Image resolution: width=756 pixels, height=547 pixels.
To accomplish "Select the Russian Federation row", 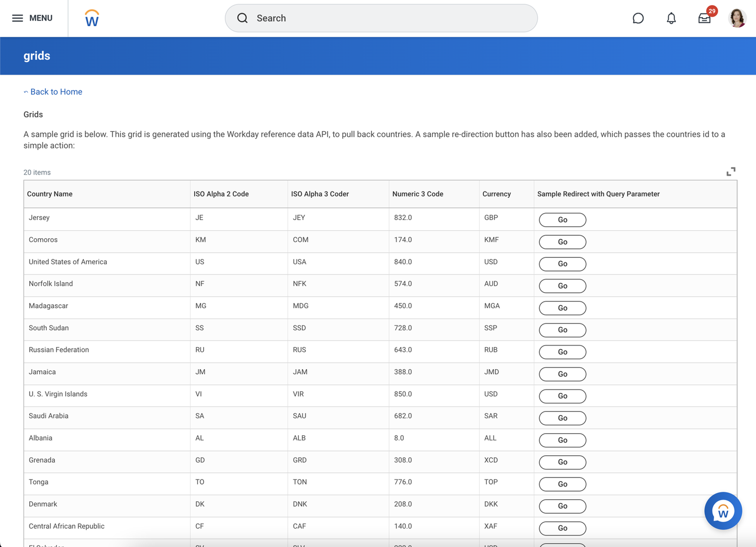I will pos(58,350).
